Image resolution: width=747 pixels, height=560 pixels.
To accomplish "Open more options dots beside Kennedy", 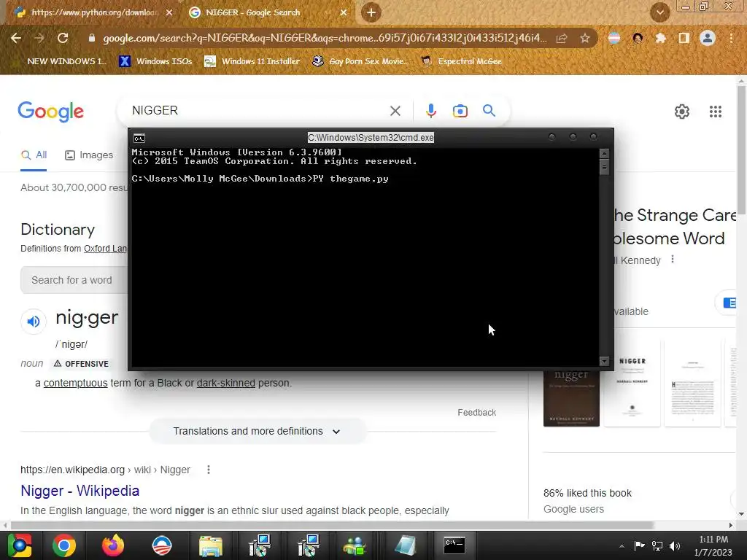I will 672,260.
